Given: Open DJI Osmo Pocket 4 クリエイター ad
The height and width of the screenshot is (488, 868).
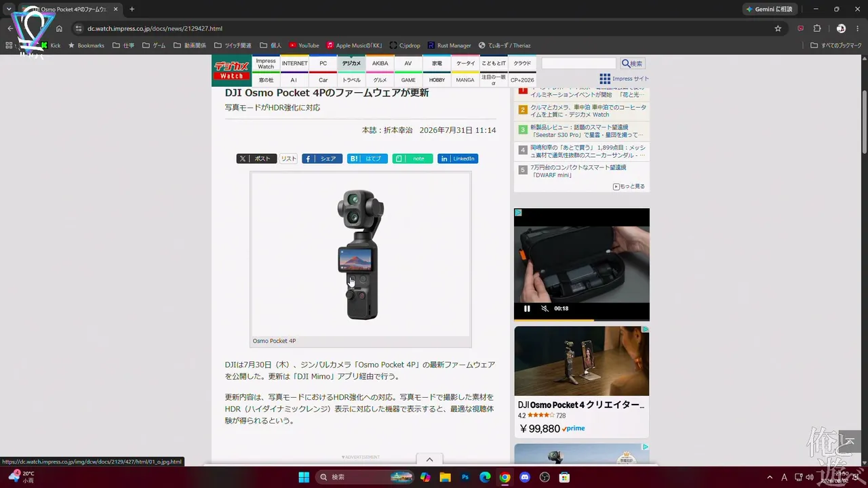Looking at the screenshot, I should coord(581,382).
